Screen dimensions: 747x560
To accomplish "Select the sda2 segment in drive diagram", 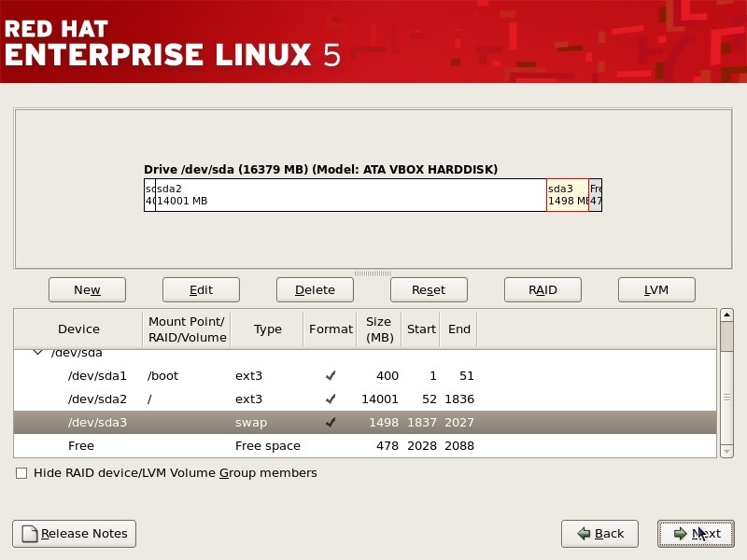I will (x=351, y=195).
